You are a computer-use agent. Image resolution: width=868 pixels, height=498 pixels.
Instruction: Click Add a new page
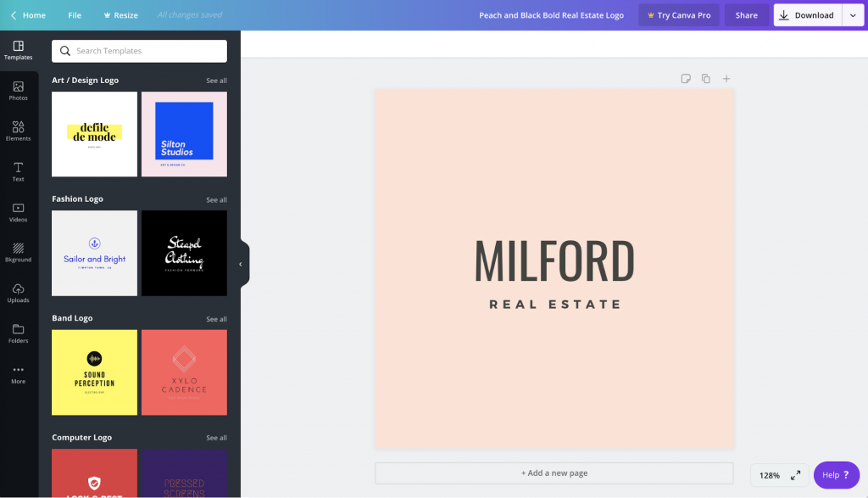[554, 473]
